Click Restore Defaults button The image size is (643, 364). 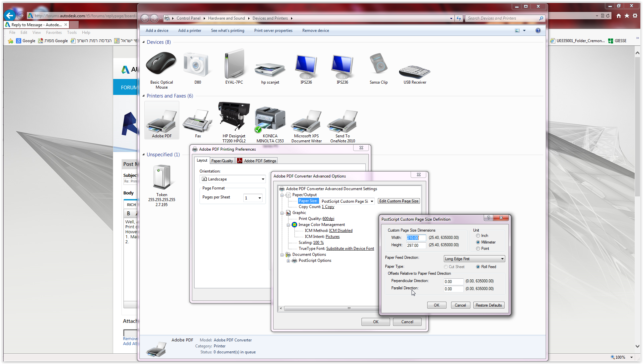coord(489,305)
